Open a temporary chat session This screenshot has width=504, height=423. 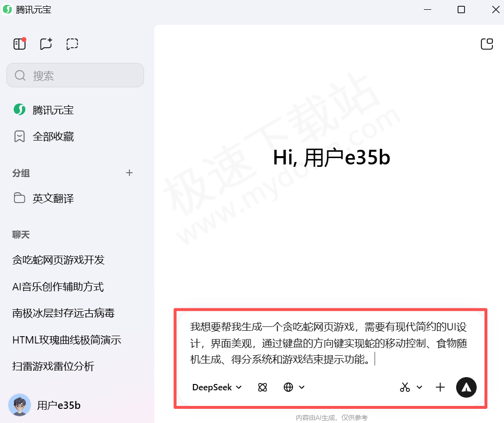pyautogui.click(x=72, y=43)
